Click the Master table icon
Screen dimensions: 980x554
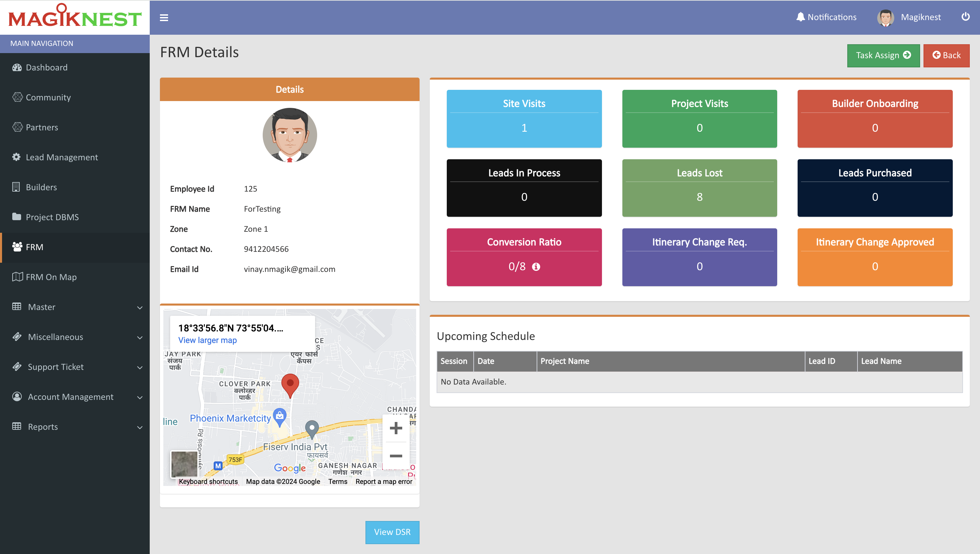pyautogui.click(x=16, y=306)
